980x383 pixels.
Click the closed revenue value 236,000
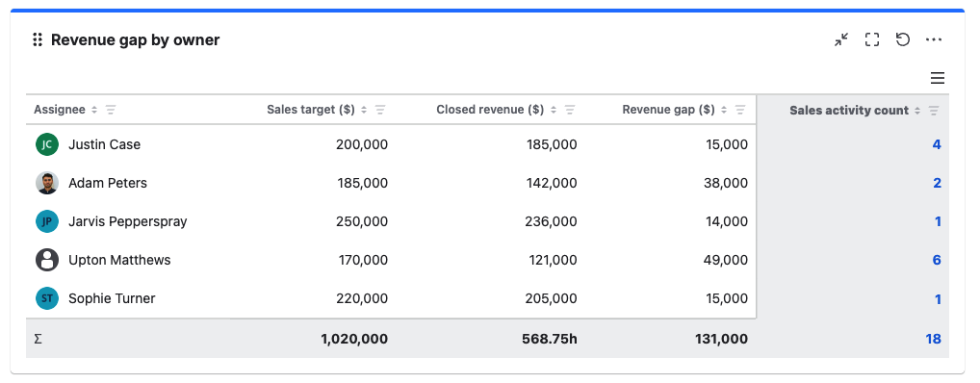(x=552, y=221)
